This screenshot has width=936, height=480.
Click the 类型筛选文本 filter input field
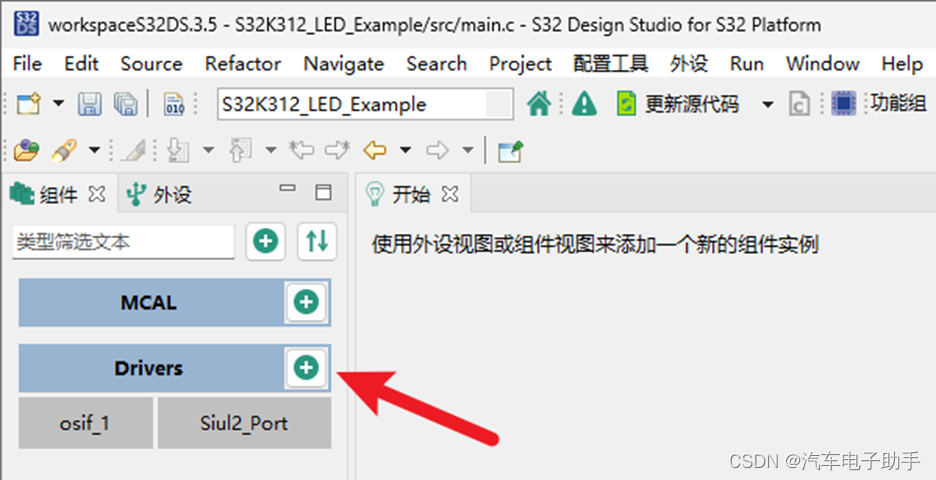pyautogui.click(x=124, y=242)
